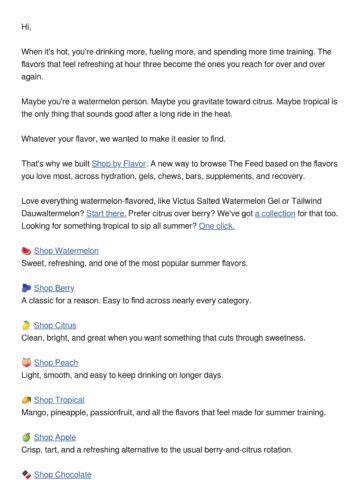Click the lemon emoji icon
This screenshot has height=480, width=360.
[26, 325]
